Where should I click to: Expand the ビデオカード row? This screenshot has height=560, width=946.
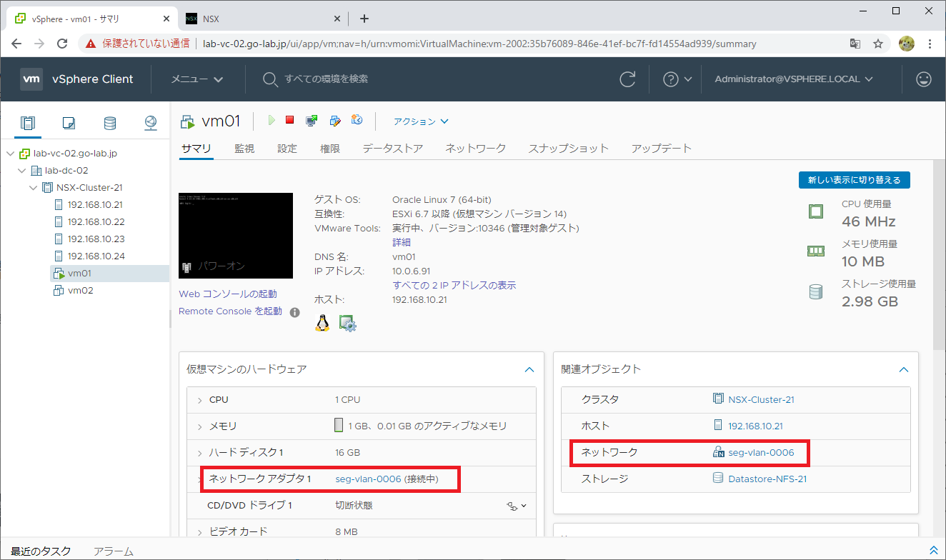tap(199, 532)
